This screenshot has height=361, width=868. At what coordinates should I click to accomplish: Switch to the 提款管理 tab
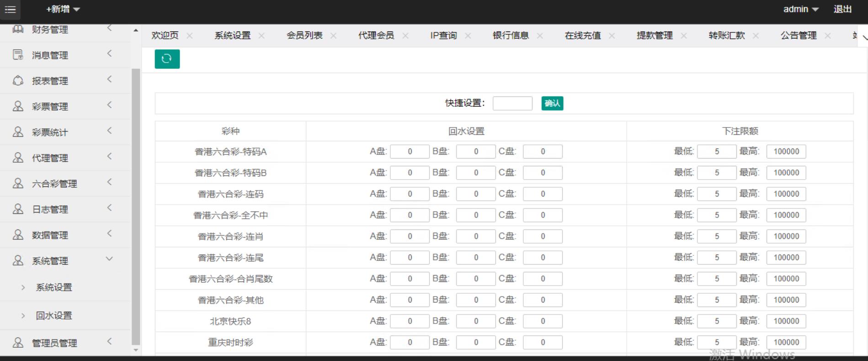tap(655, 36)
